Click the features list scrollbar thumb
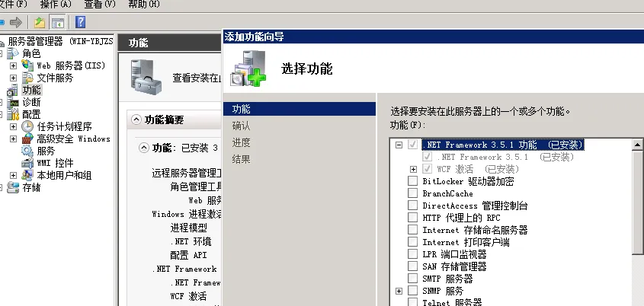644x306 pixels. click(638, 202)
